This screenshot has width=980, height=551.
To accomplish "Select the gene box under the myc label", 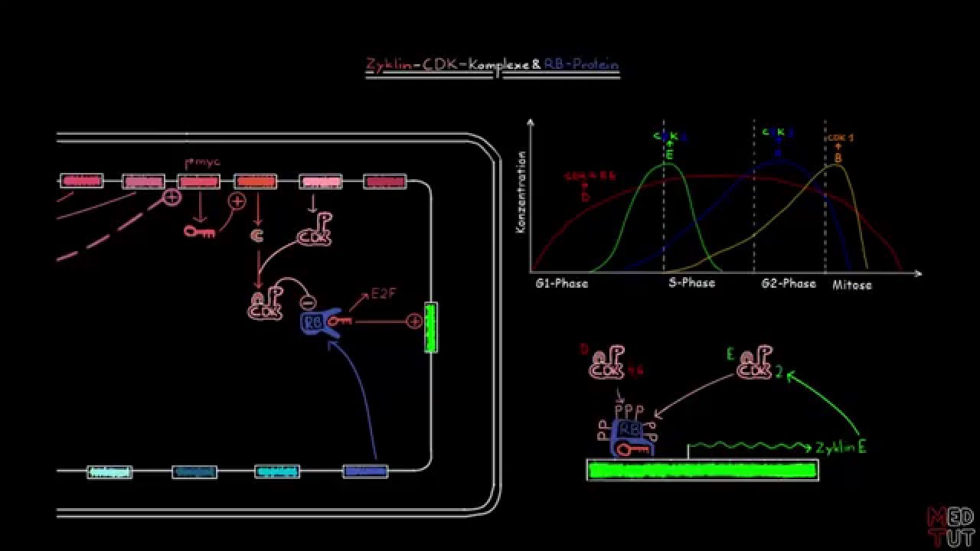I will (199, 181).
